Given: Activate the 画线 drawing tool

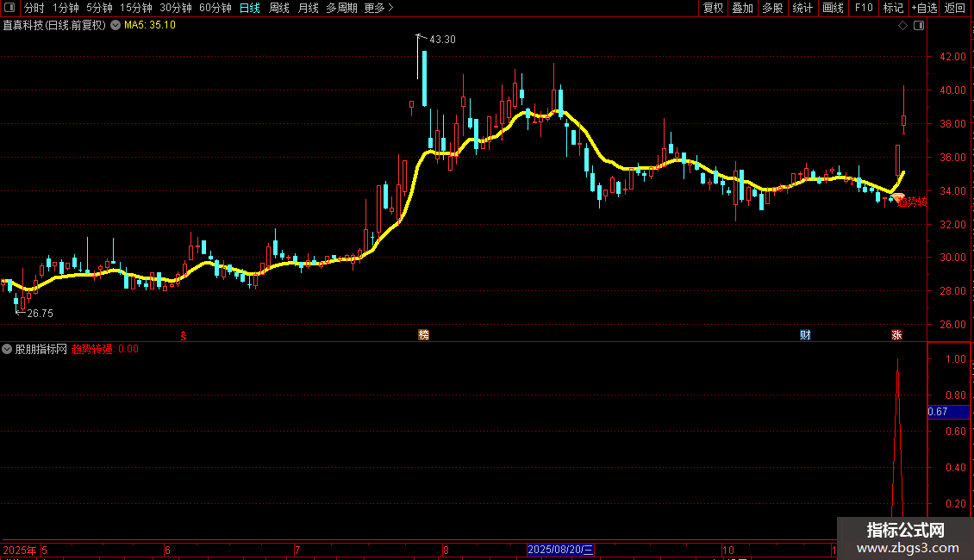Looking at the screenshot, I should pos(833,8).
